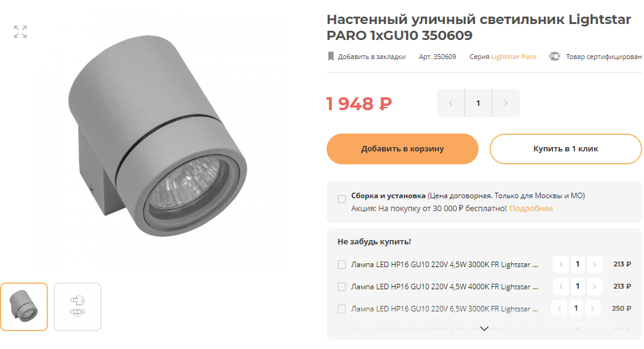Screen dimensions: 644x349
Task: Decrease quantity of 4,5W 4000K lamp
Action: tap(561, 286)
